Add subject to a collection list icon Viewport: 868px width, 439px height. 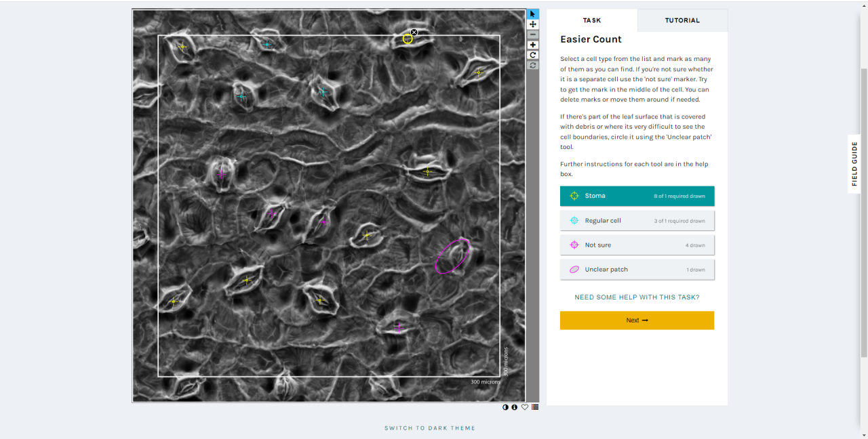point(535,407)
